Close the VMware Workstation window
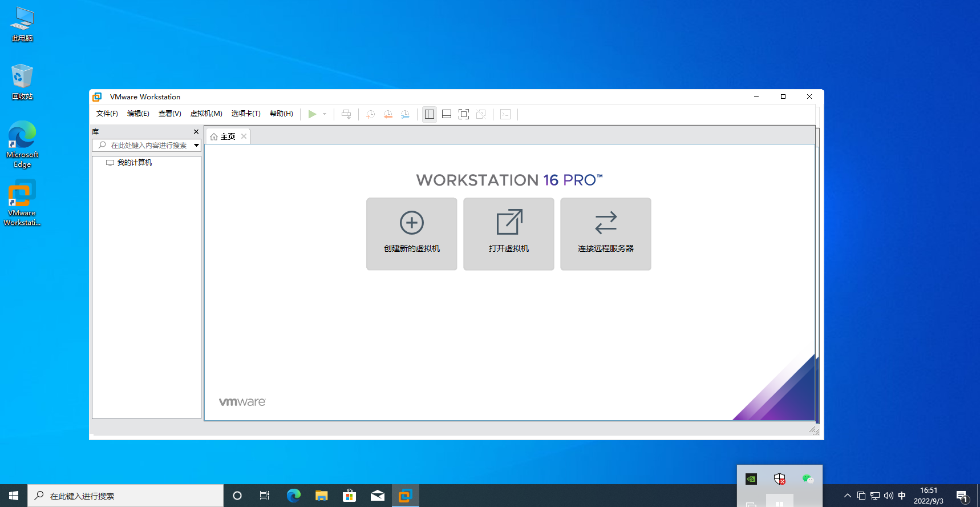Viewport: 980px width, 507px height. pos(809,97)
